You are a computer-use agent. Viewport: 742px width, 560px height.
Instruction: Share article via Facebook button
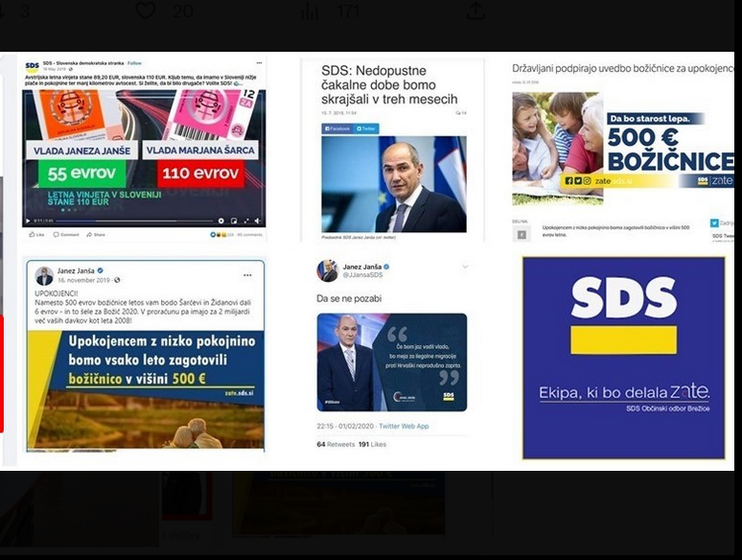coord(337,128)
